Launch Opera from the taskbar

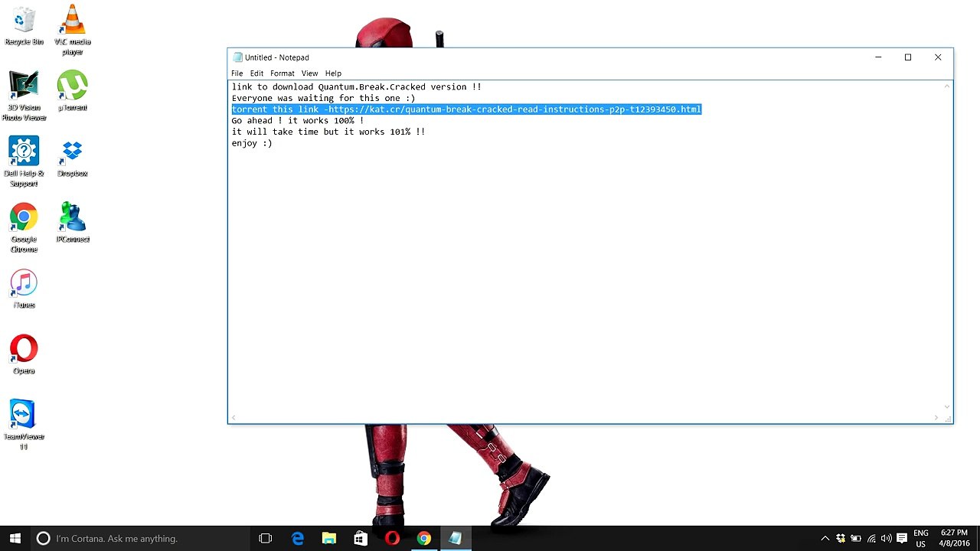392,539
